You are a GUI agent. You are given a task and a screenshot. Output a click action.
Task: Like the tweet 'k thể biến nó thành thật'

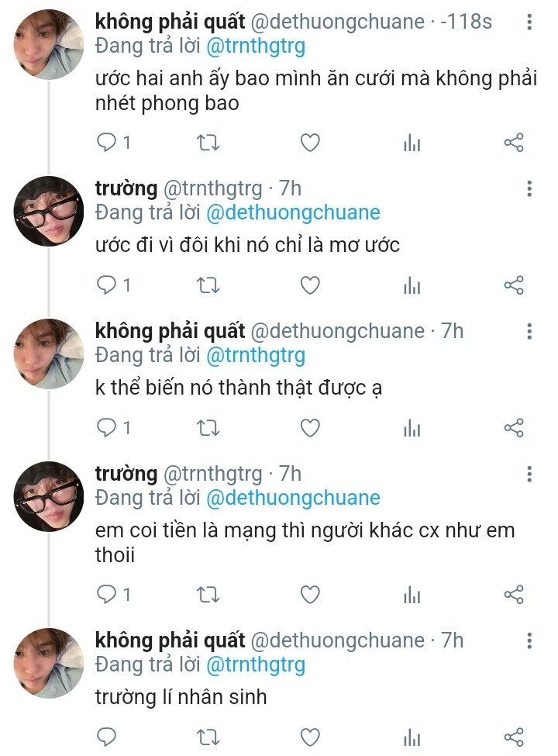coord(310,428)
